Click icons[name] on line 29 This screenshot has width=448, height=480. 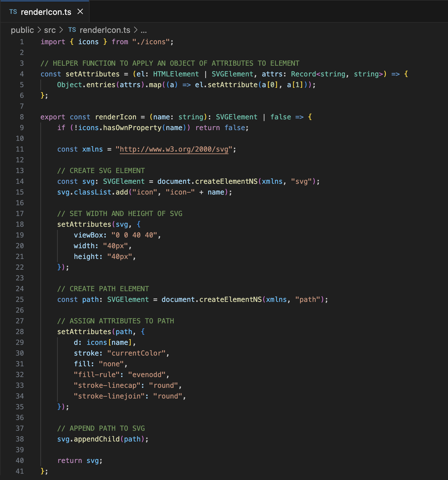coord(109,342)
